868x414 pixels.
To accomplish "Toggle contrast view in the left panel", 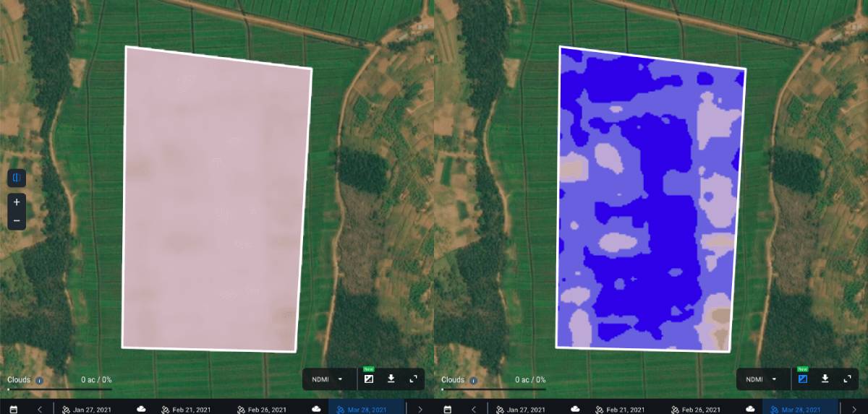I will tap(369, 379).
